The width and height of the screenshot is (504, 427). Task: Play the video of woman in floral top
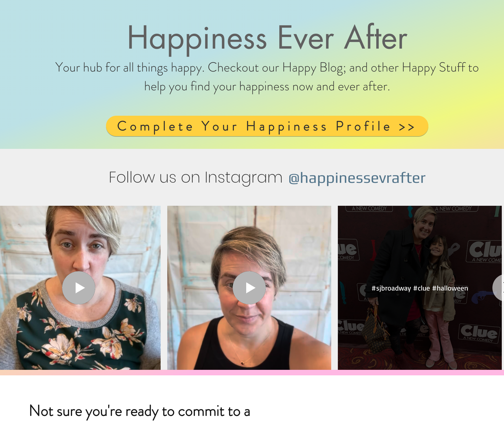pyautogui.click(x=79, y=288)
